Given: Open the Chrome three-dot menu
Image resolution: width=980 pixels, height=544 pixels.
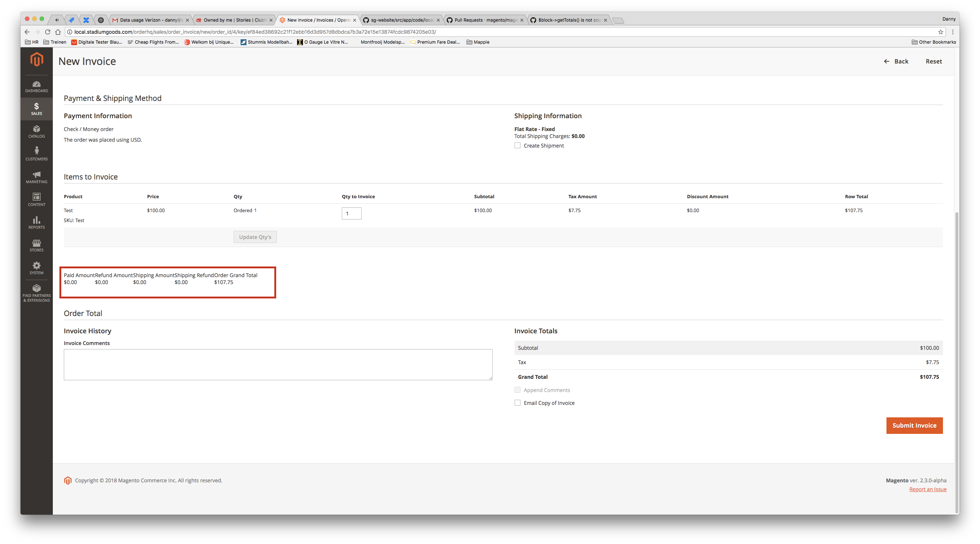Looking at the screenshot, I should (952, 32).
